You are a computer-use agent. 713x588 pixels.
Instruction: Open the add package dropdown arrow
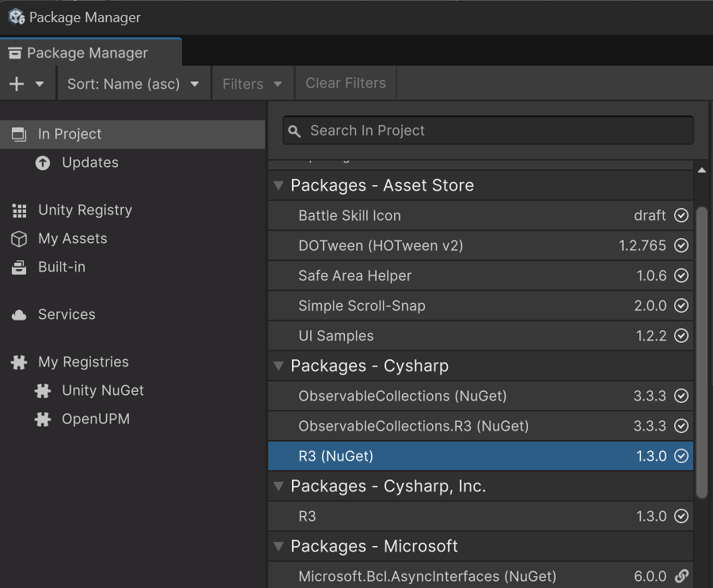click(40, 84)
